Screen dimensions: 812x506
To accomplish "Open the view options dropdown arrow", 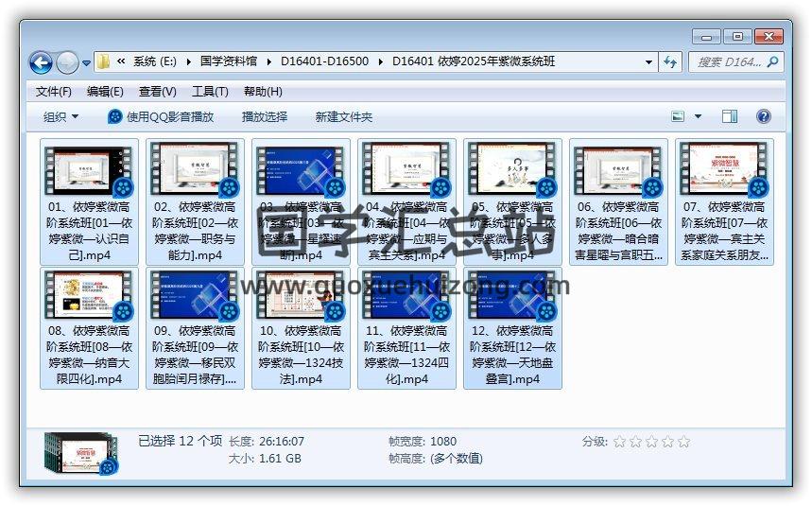I will click(x=698, y=116).
